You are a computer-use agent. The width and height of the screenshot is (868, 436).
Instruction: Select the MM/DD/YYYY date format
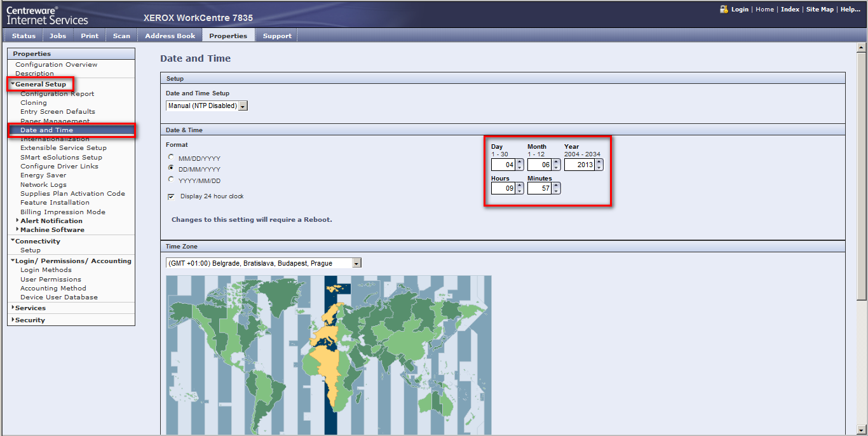171,157
